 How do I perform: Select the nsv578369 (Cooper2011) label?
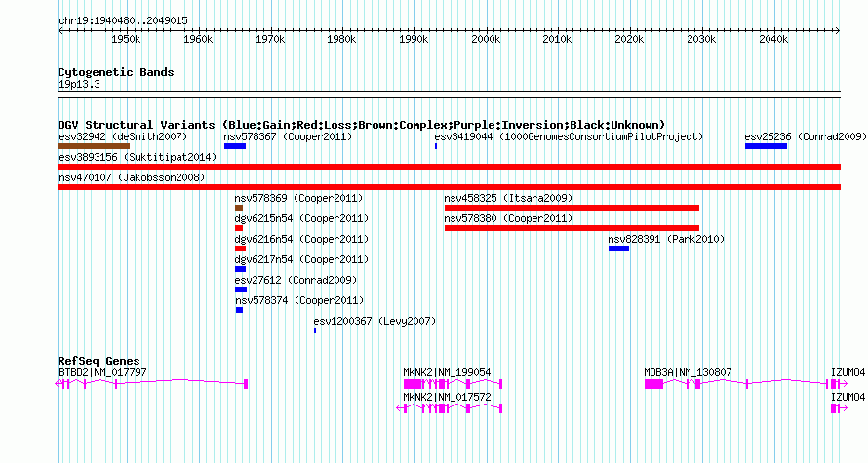pos(299,199)
